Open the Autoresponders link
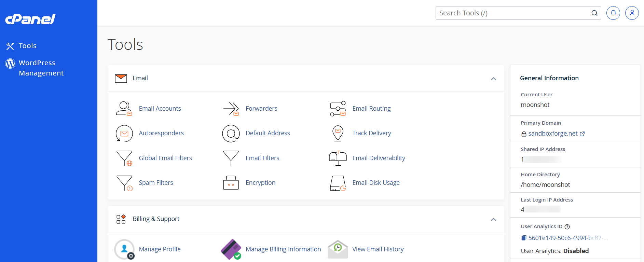 (161, 133)
